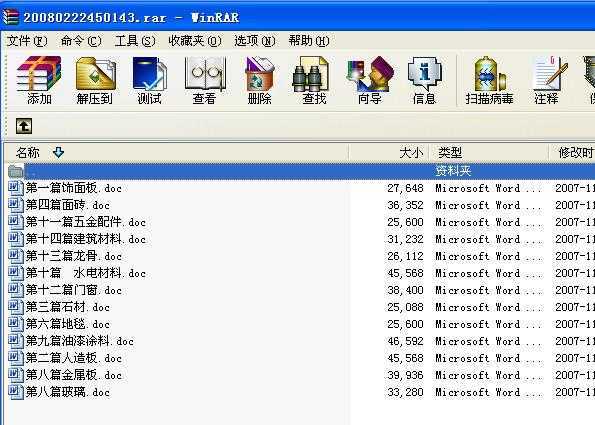Go up one folder level
This screenshot has width=595, height=425.
point(24,126)
